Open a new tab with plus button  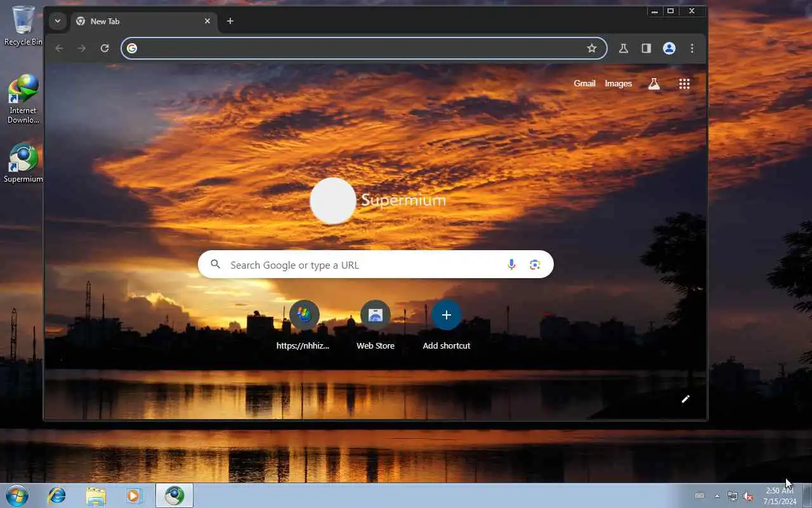pyautogui.click(x=230, y=21)
